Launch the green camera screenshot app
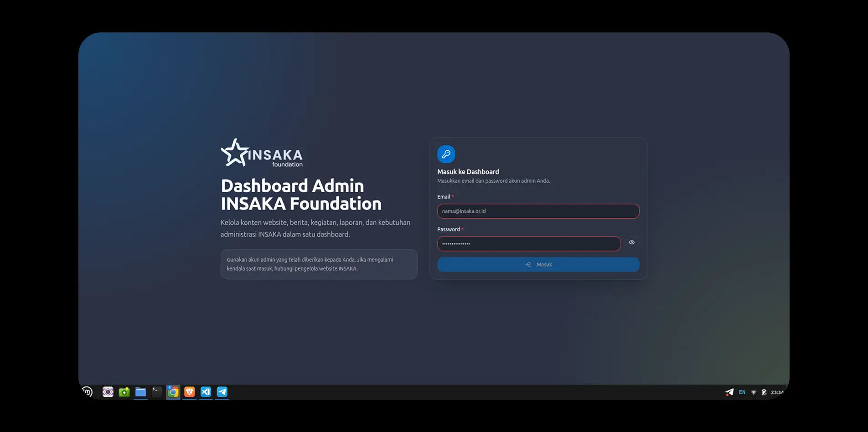Image resolution: width=868 pixels, height=432 pixels. click(124, 392)
